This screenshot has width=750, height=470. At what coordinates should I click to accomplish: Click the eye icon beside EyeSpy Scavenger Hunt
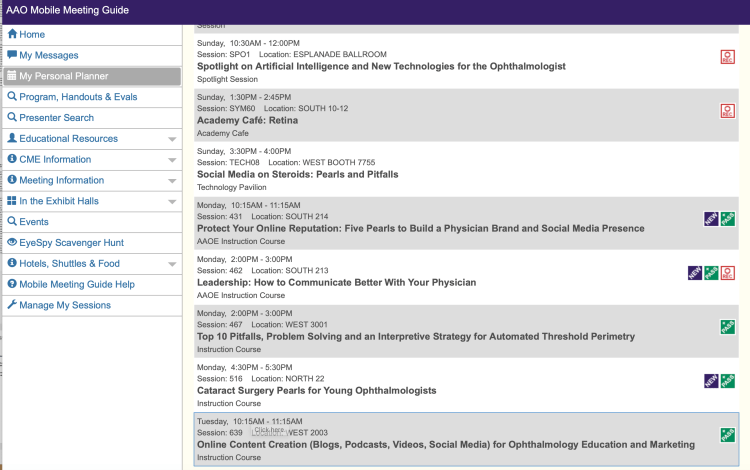(12, 242)
